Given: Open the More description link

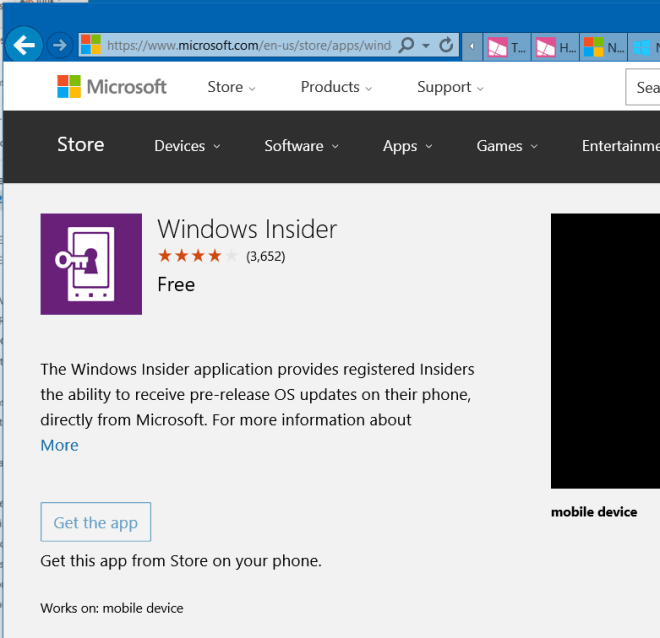Looking at the screenshot, I should point(59,445).
